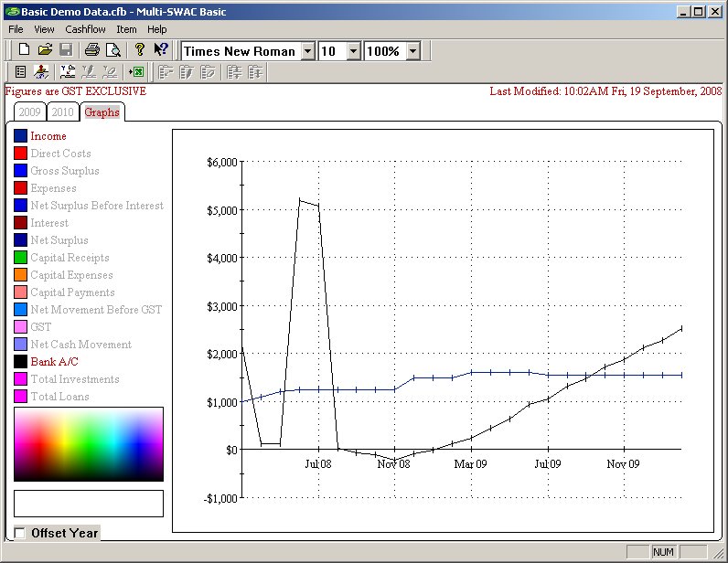This screenshot has width=728, height=563.
Task: Switch to the 2010 tab
Action: coord(63,112)
